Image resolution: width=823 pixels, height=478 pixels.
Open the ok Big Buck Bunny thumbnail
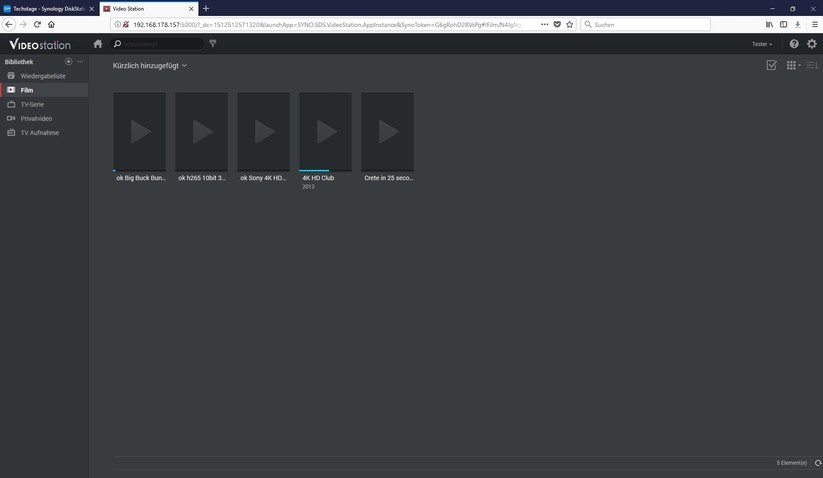pyautogui.click(x=140, y=132)
